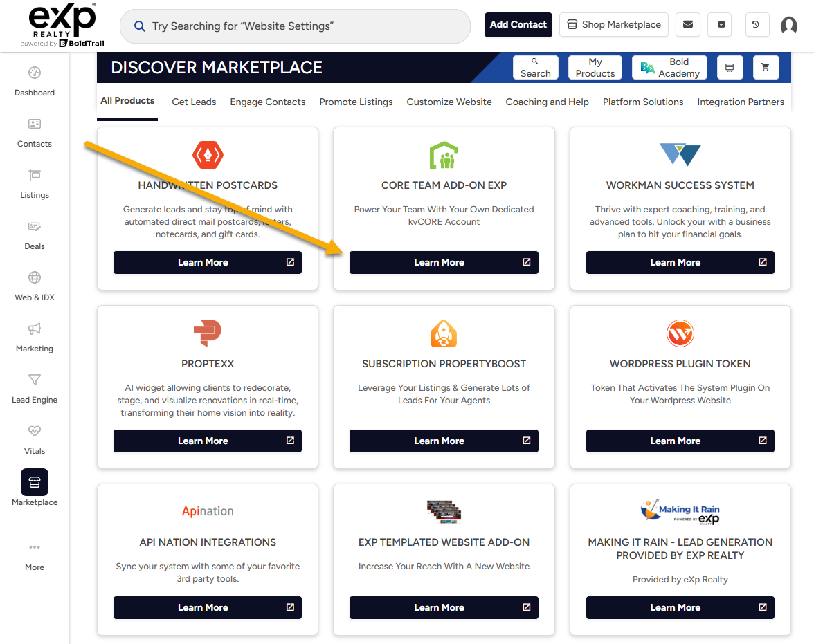The height and width of the screenshot is (644, 814).
Task: Open the Deals sidebar icon
Action: 35,226
